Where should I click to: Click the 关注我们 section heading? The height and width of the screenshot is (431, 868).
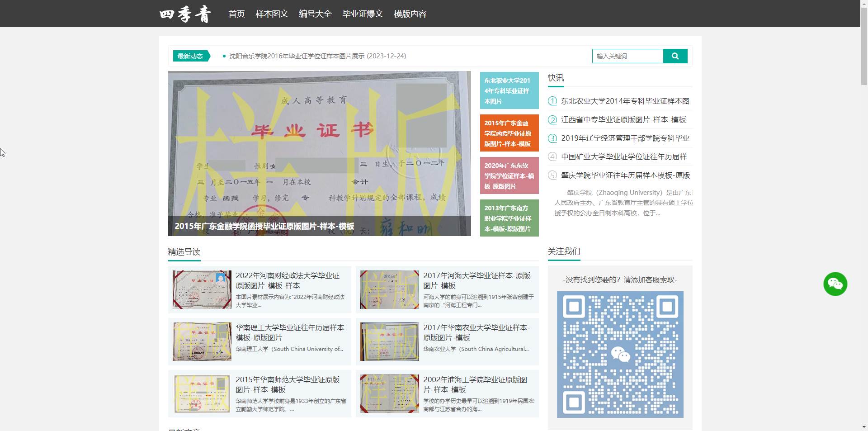pyautogui.click(x=564, y=251)
